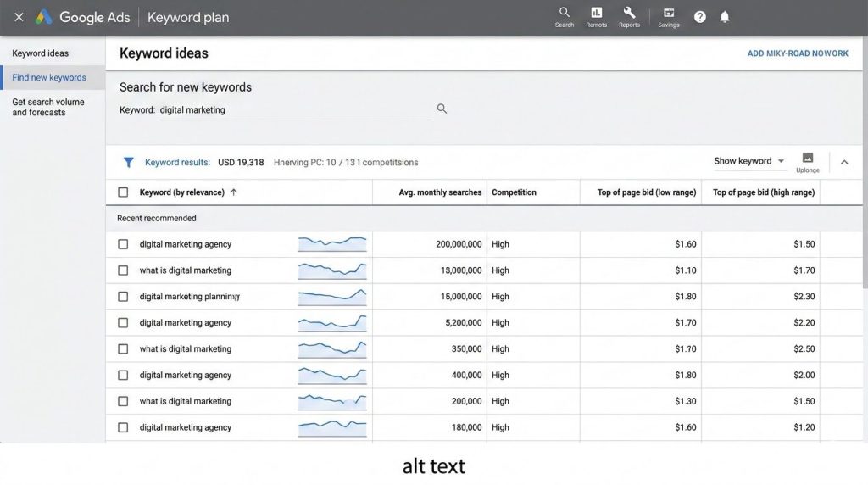Image resolution: width=868 pixels, height=485 pixels.
Task: Click the Uplonge image icon
Action: coord(808,163)
